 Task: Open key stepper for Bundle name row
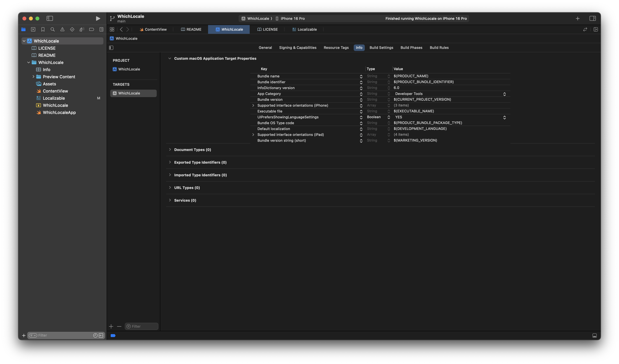coord(361,76)
